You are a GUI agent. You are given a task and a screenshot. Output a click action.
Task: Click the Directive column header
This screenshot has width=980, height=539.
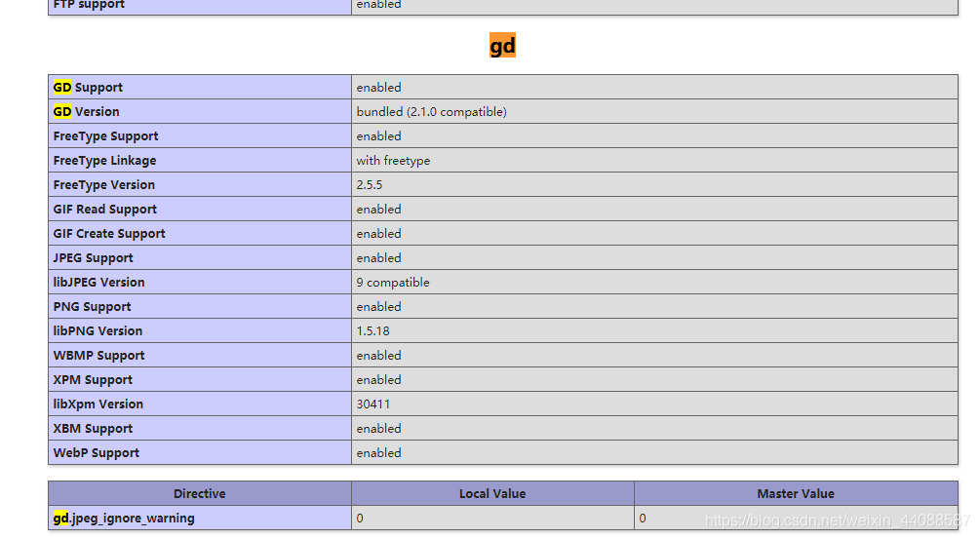click(200, 494)
